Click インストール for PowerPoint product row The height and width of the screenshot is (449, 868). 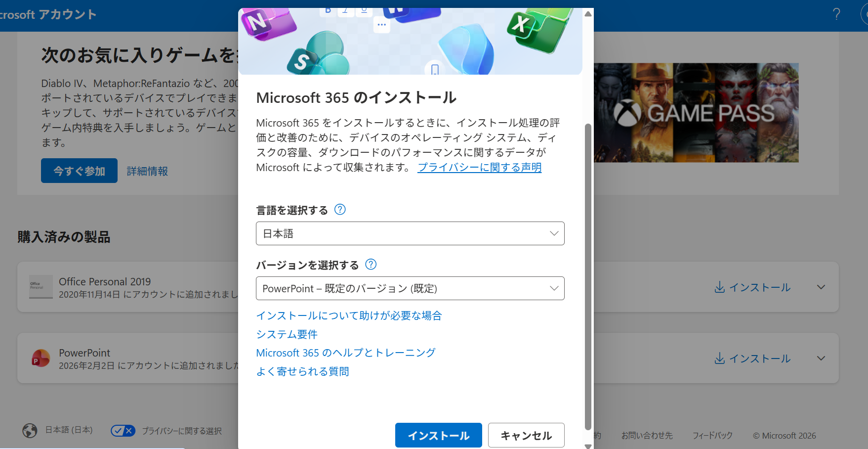pyautogui.click(x=752, y=359)
